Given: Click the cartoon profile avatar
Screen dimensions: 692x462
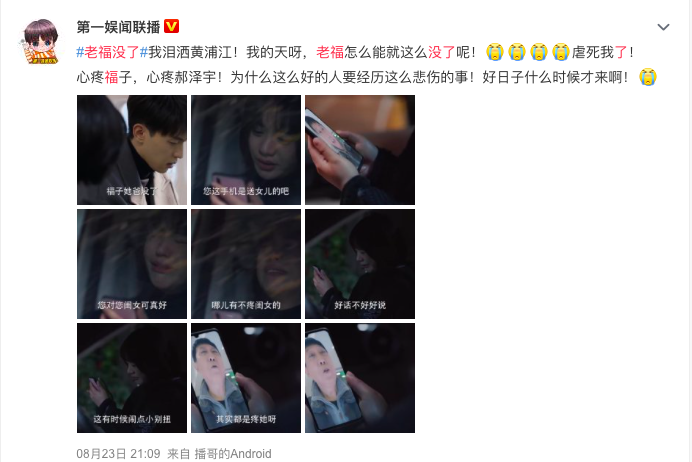Looking at the screenshot, I should 40,41.
